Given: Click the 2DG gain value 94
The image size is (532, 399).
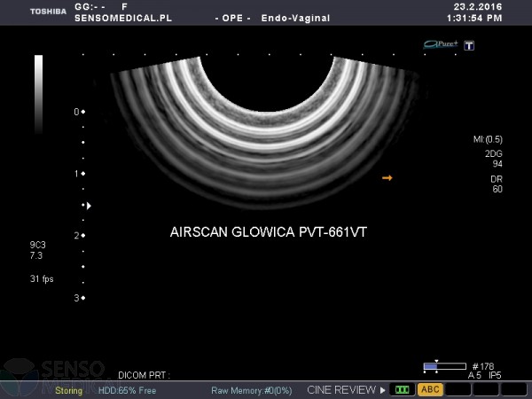Looking at the screenshot, I should click(497, 164).
